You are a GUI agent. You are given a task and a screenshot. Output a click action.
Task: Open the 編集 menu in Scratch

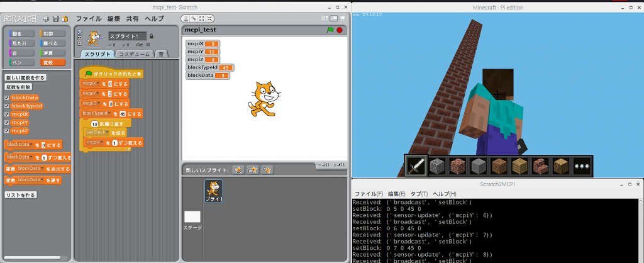pyautogui.click(x=114, y=18)
